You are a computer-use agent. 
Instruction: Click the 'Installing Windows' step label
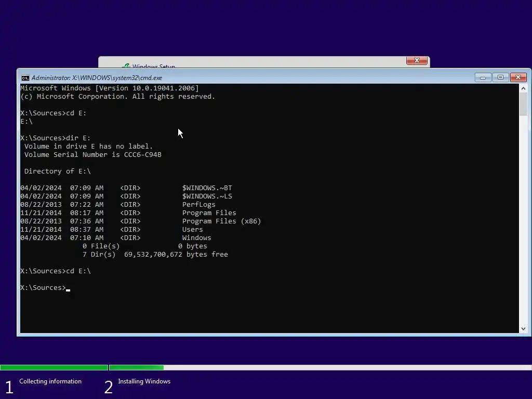click(144, 381)
